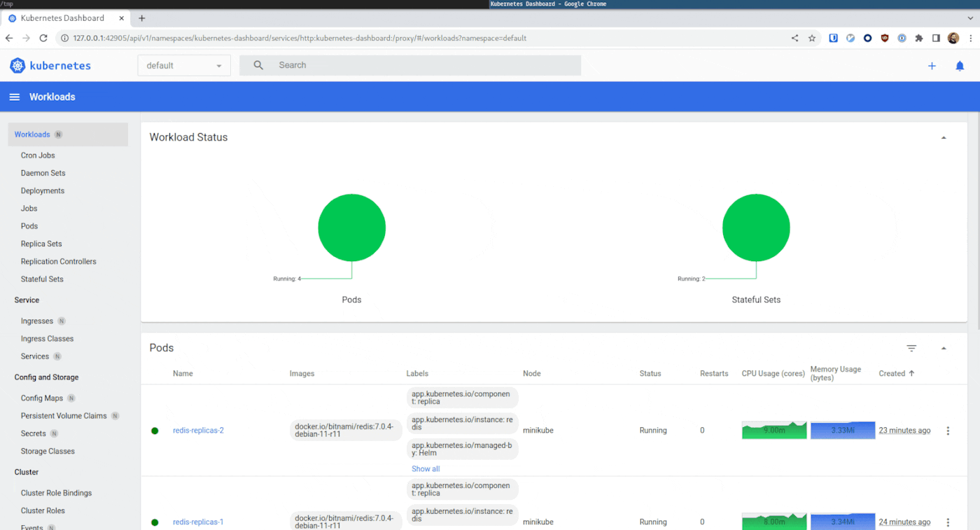
Task: Collapse the Pods card
Action: (943, 348)
